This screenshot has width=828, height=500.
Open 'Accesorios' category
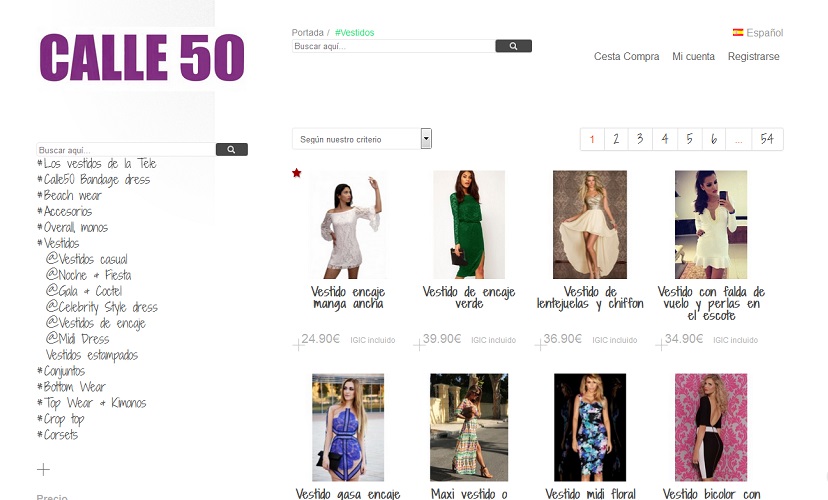64,211
